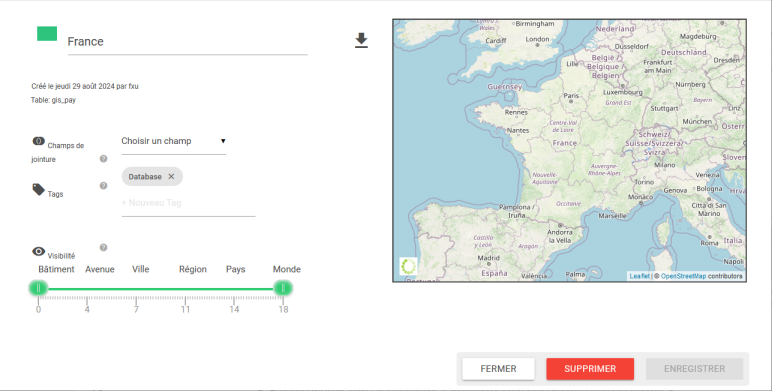Focus the Nouveau Tag input field
The width and height of the screenshot is (772, 391).
[188, 203]
